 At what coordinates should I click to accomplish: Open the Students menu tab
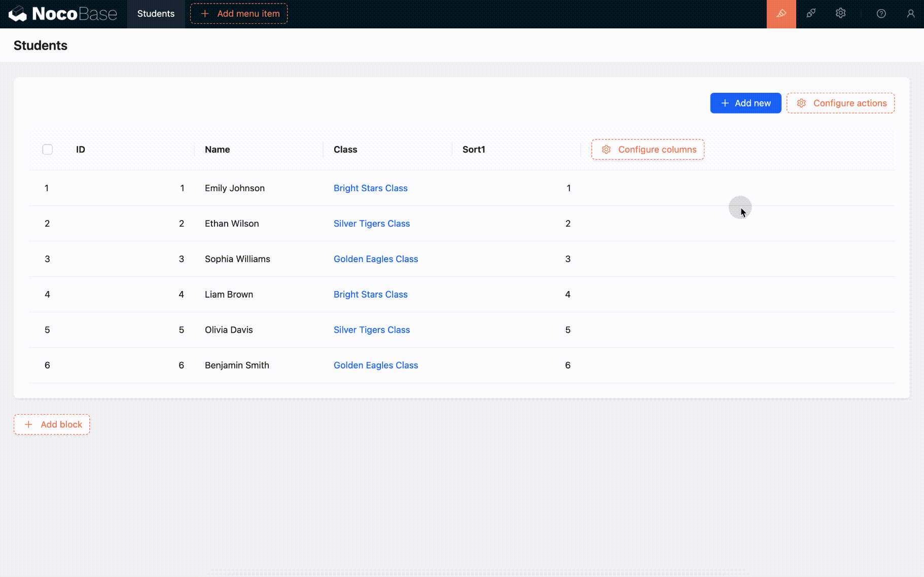(x=156, y=14)
